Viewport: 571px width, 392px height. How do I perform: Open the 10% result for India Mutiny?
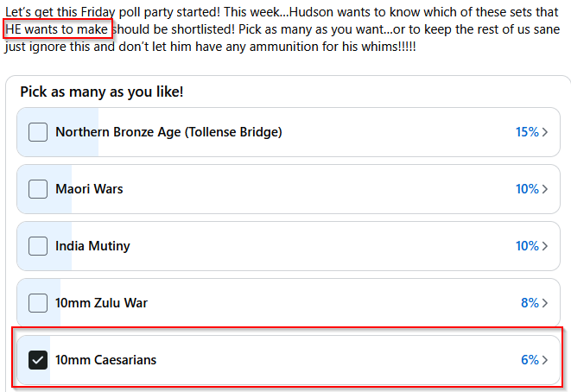(x=526, y=246)
